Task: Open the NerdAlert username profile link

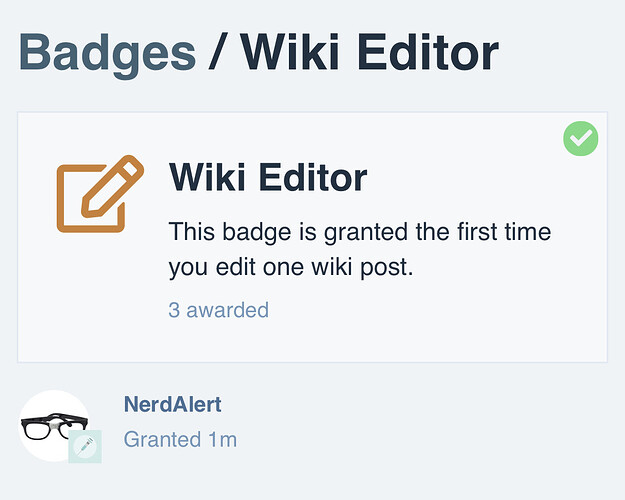Action: pos(173,404)
